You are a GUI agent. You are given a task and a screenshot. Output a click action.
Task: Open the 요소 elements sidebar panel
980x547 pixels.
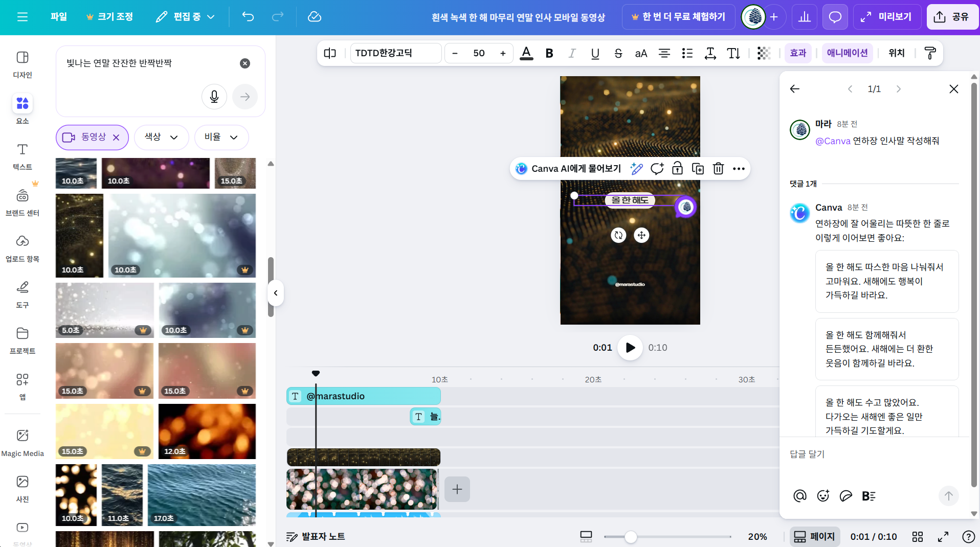coord(23,109)
